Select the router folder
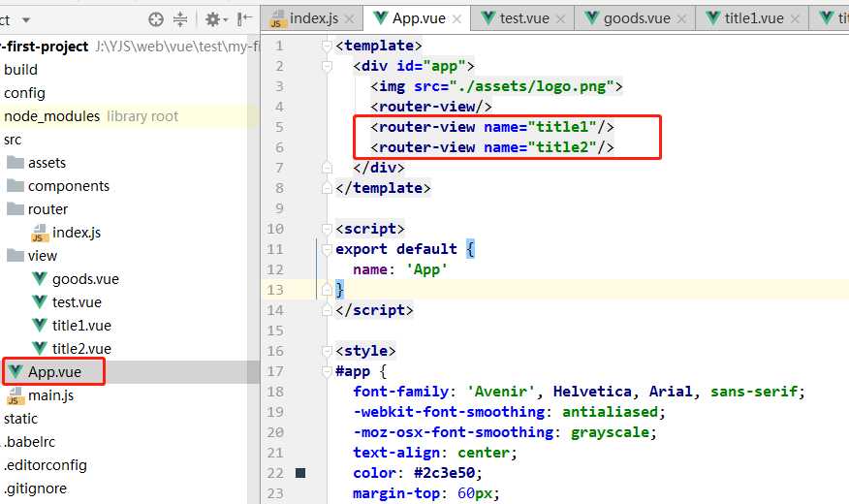The height and width of the screenshot is (504, 849). click(x=47, y=209)
